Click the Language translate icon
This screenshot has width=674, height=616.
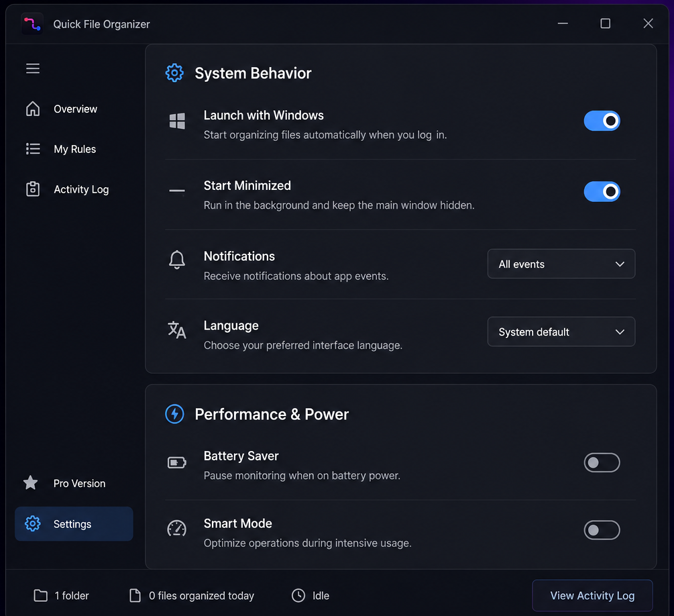point(176,330)
